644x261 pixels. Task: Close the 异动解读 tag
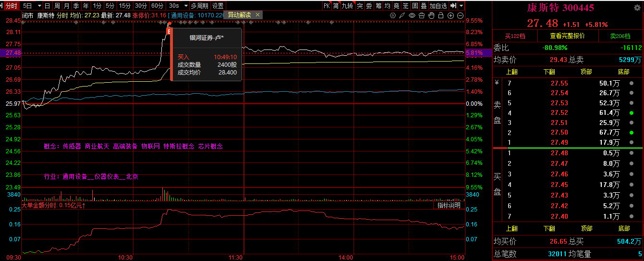click(x=257, y=15)
